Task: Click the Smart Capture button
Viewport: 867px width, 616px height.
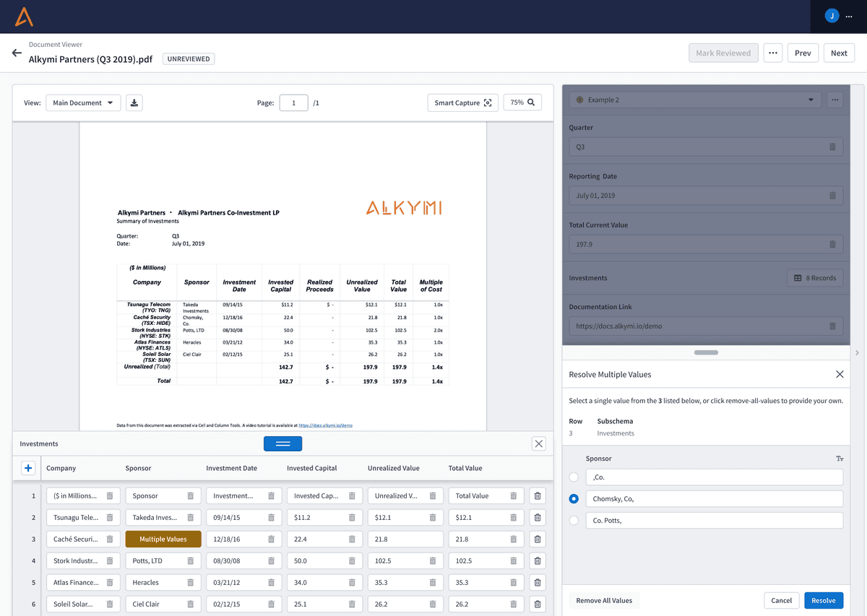Action: coord(462,103)
